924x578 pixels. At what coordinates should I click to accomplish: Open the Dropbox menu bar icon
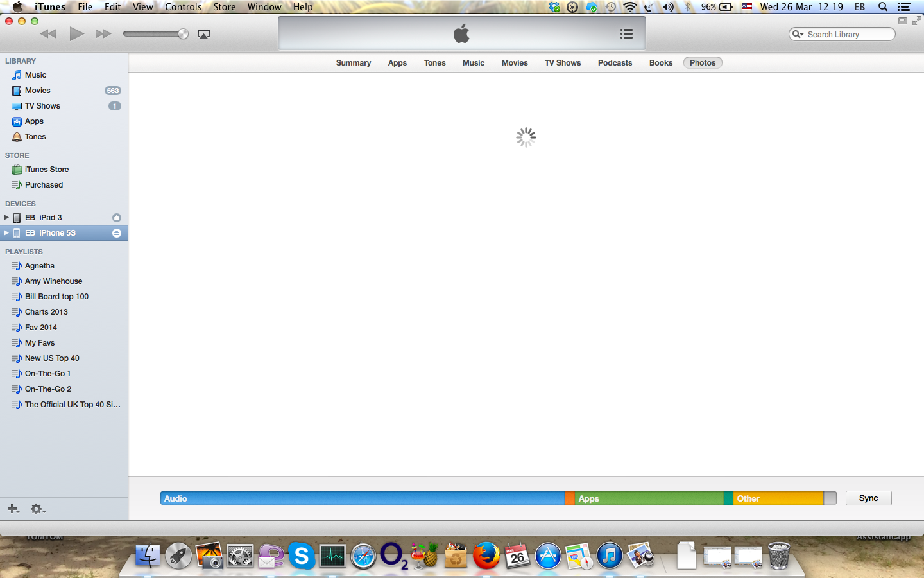tap(554, 7)
